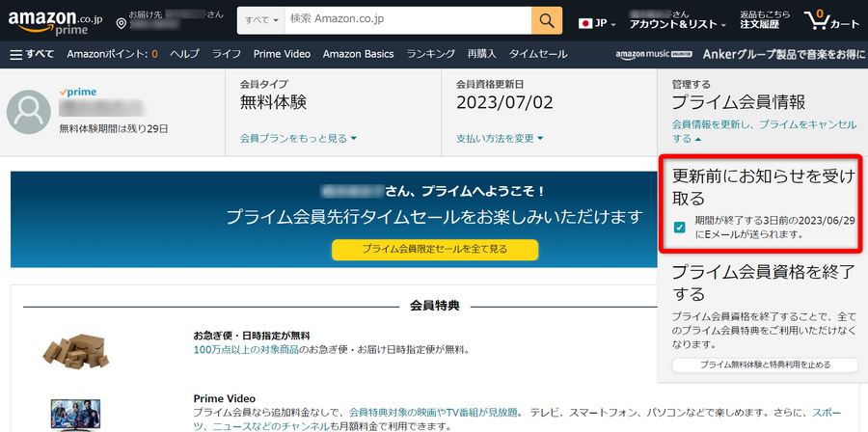Click the prime checkmark badge
Image resolution: width=868 pixels, height=432 pixels.
coord(77,92)
